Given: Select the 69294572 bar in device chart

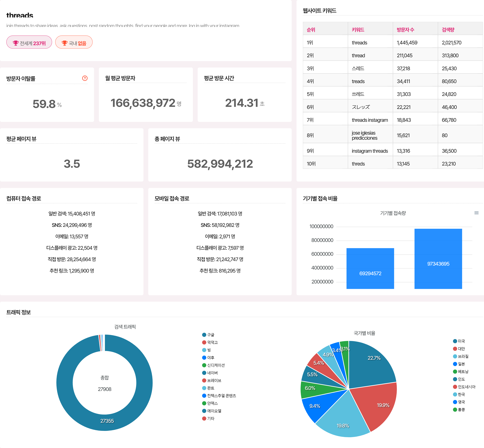Looking at the screenshot, I should click(370, 268).
